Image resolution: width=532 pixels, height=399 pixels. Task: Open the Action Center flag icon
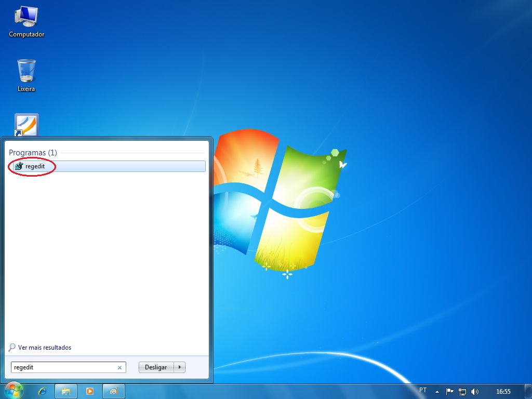click(x=449, y=392)
